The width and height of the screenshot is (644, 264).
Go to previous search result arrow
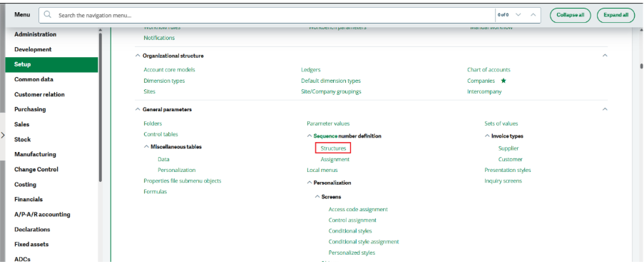(533, 15)
